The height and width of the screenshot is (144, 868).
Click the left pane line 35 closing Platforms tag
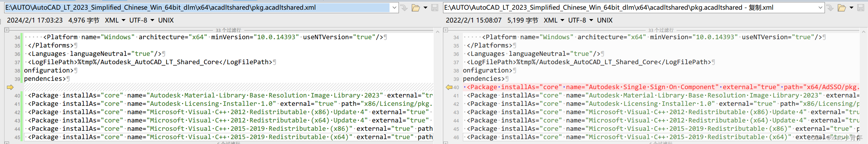[x=51, y=45]
